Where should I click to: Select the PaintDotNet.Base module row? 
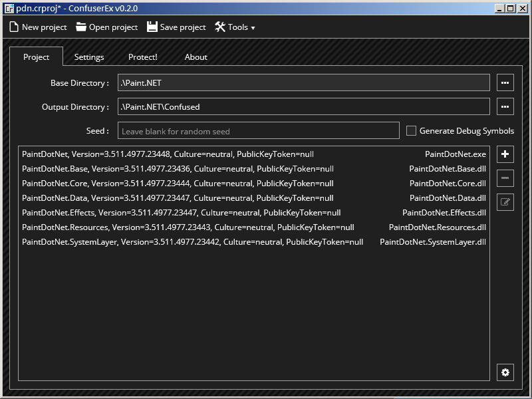pyautogui.click(x=254, y=169)
